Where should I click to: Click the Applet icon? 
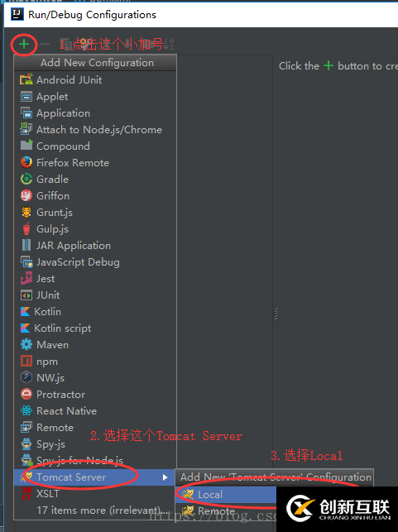26,97
